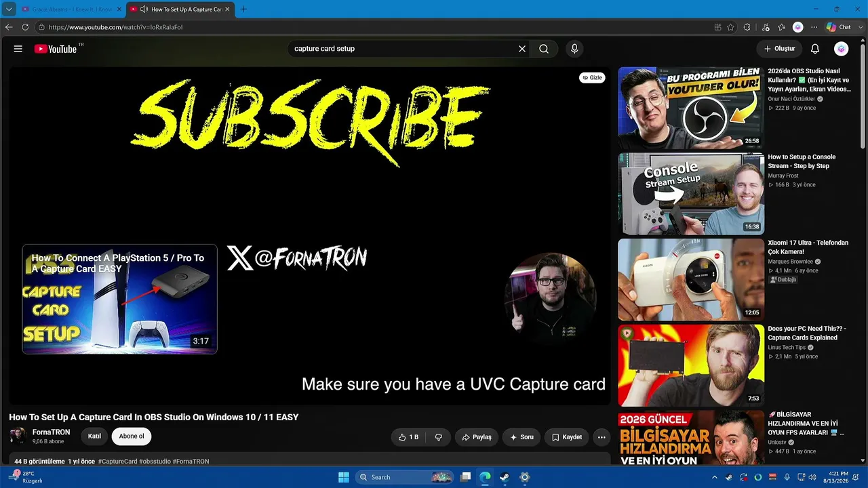Open the YouTube guide hamburger menu

coord(18,49)
